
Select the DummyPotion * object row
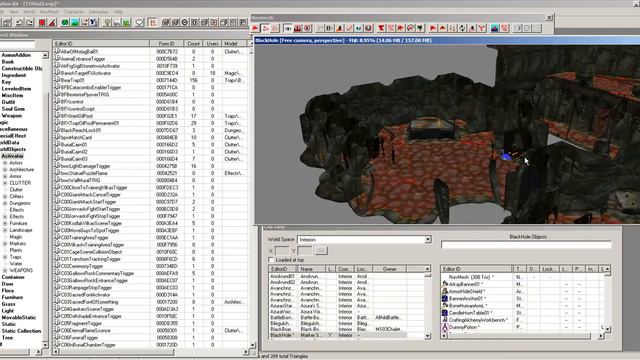pos(524,327)
